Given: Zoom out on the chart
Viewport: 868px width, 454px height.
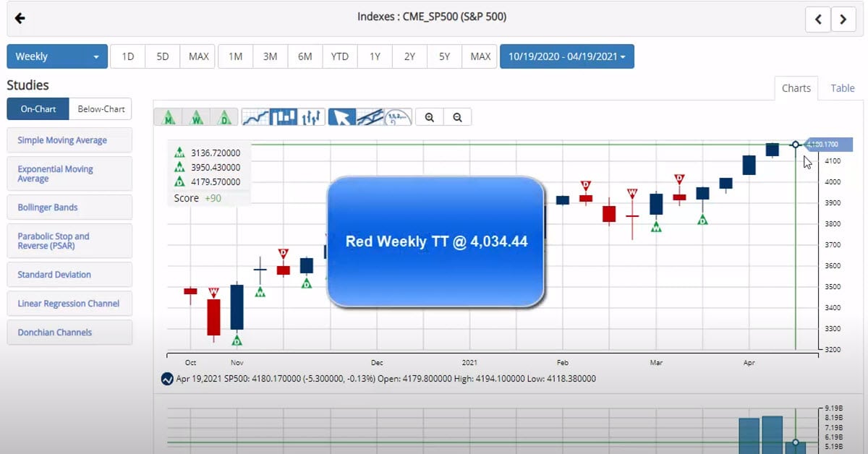Looking at the screenshot, I should tap(456, 116).
